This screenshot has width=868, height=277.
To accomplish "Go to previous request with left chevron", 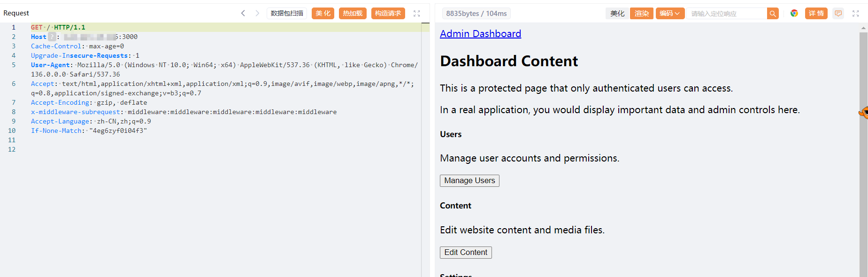I will pos(243,13).
